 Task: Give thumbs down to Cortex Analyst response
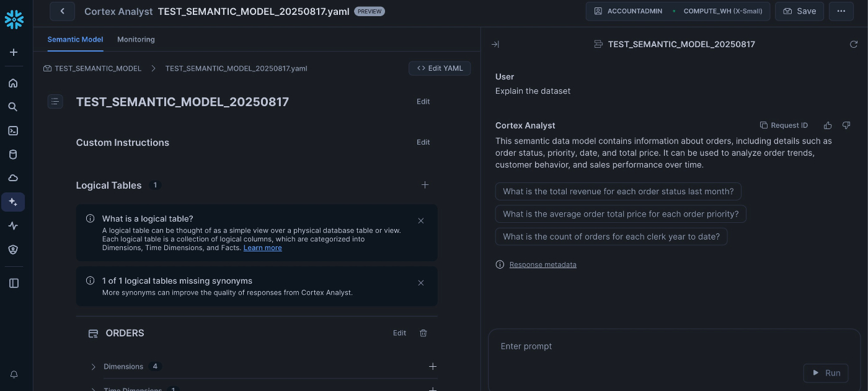(846, 125)
